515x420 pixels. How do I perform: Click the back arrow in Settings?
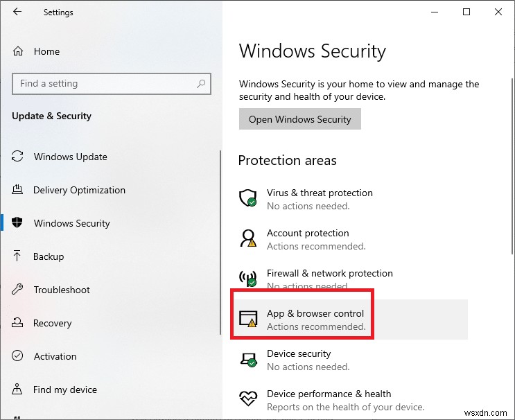(17, 12)
